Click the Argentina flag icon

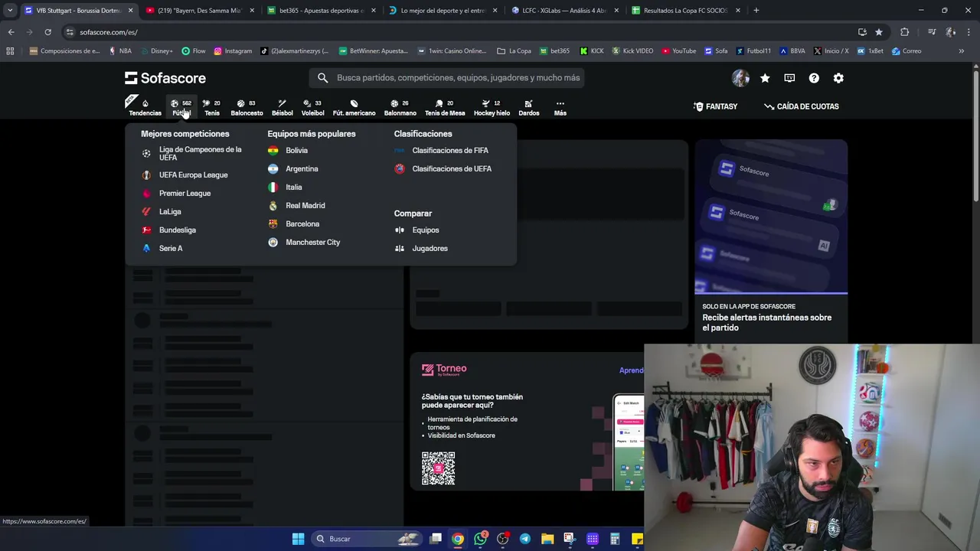(273, 168)
